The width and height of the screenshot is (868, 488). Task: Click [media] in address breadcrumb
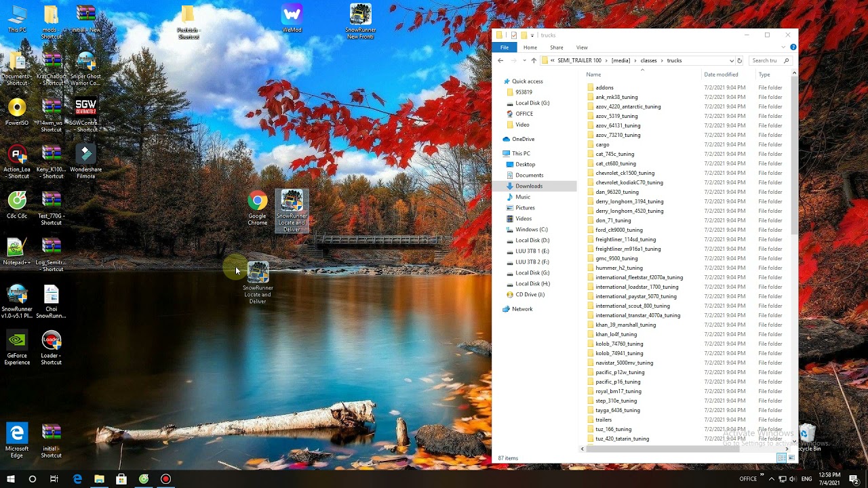point(622,60)
